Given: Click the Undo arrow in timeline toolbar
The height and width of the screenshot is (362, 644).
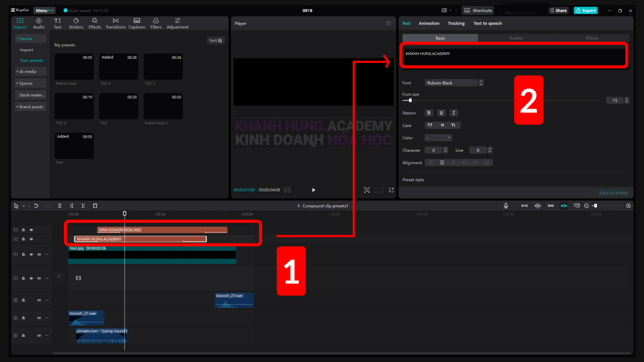Looking at the screenshot, I should [x=36, y=206].
